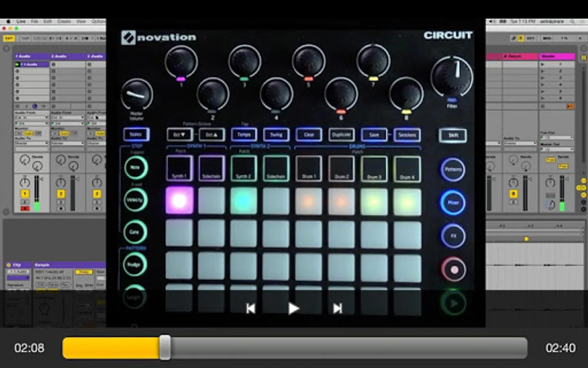Screen dimensions: 588x368
Task: Click the pencil draw mode icon
Action: click(513, 38)
